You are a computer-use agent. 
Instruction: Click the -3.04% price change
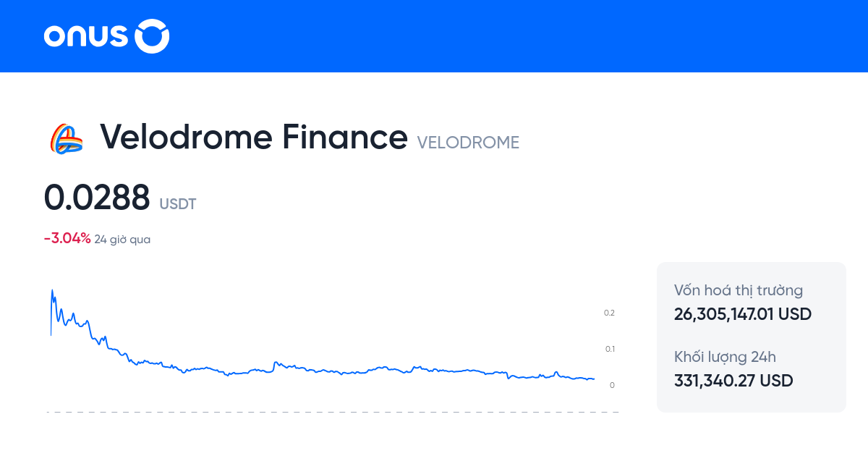pos(67,238)
